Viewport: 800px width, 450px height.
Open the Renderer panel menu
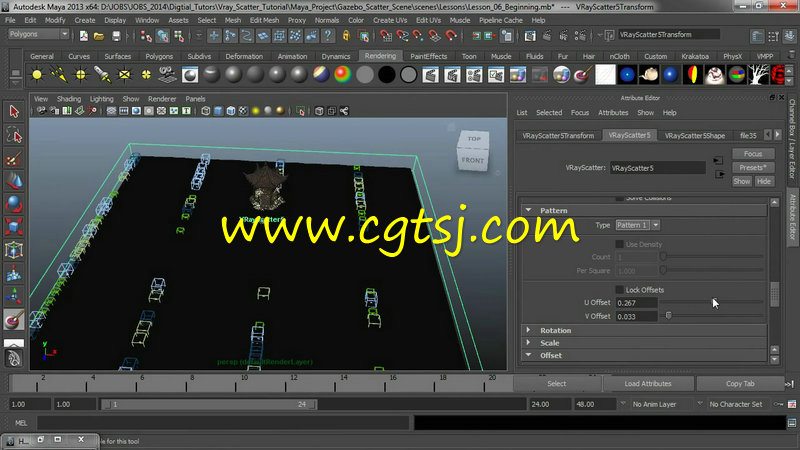(162, 99)
